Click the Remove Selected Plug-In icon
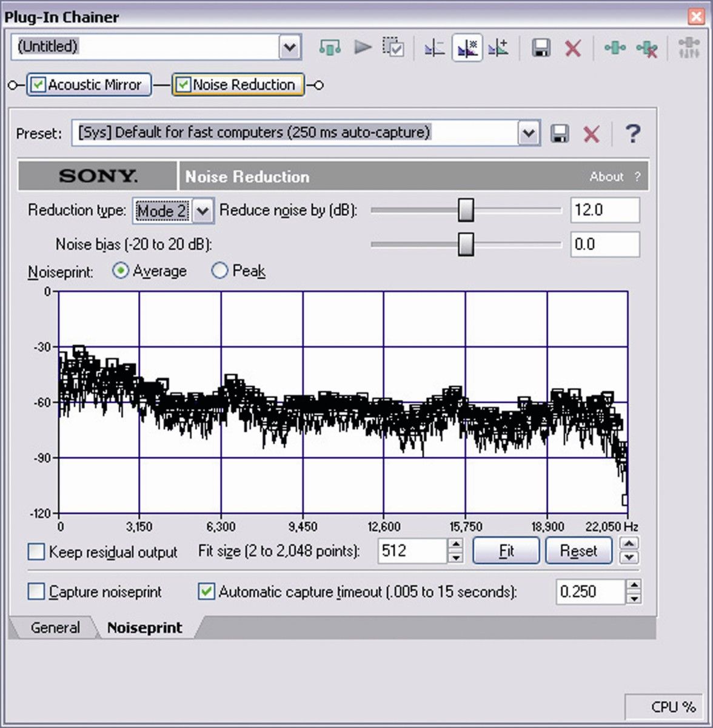The height and width of the screenshot is (728, 713). (647, 48)
